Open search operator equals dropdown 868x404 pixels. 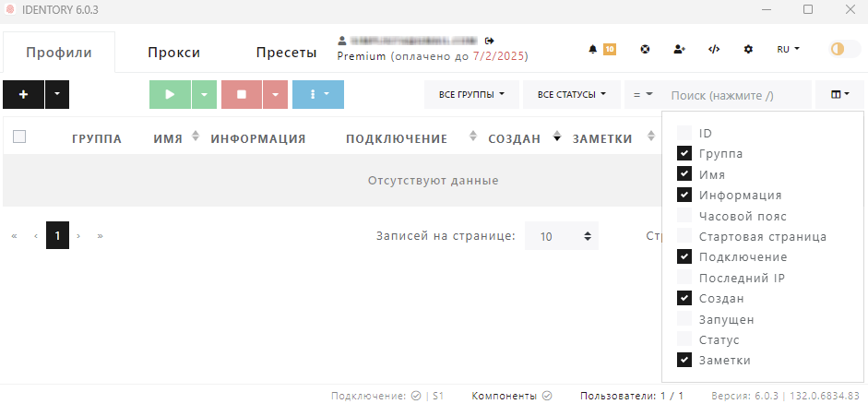(x=643, y=95)
